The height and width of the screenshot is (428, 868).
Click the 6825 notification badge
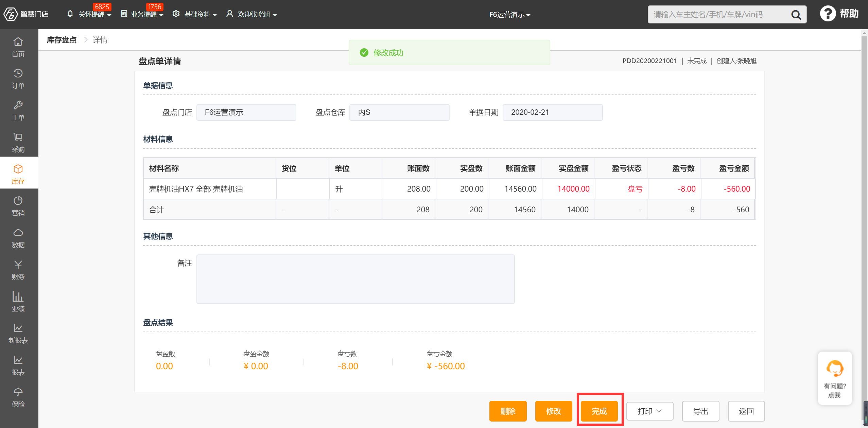pyautogui.click(x=102, y=7)
